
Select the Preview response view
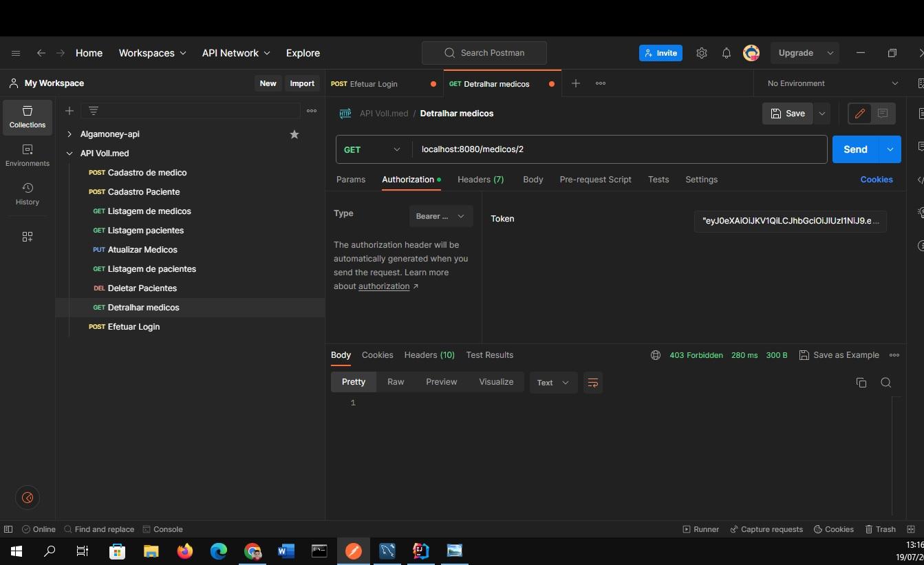[x=442, y=382]
